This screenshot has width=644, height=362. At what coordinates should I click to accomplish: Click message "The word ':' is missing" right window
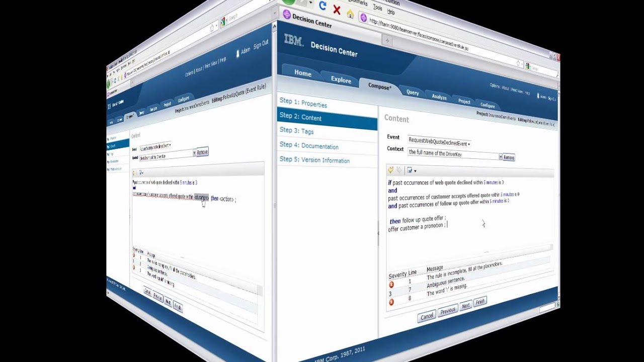(447, 290)
